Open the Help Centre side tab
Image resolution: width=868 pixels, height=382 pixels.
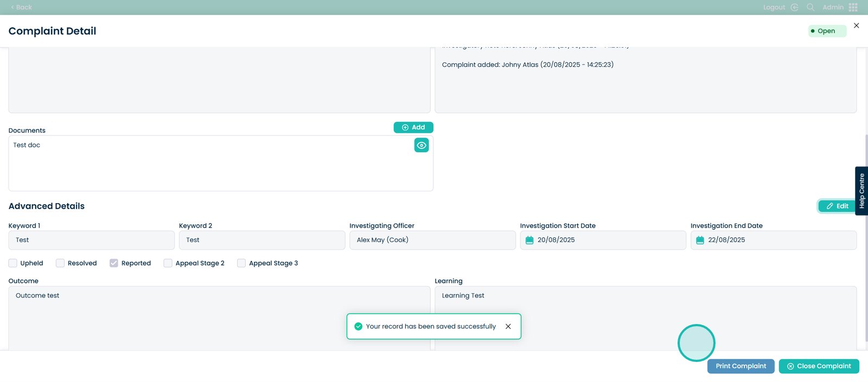(861, 191)
